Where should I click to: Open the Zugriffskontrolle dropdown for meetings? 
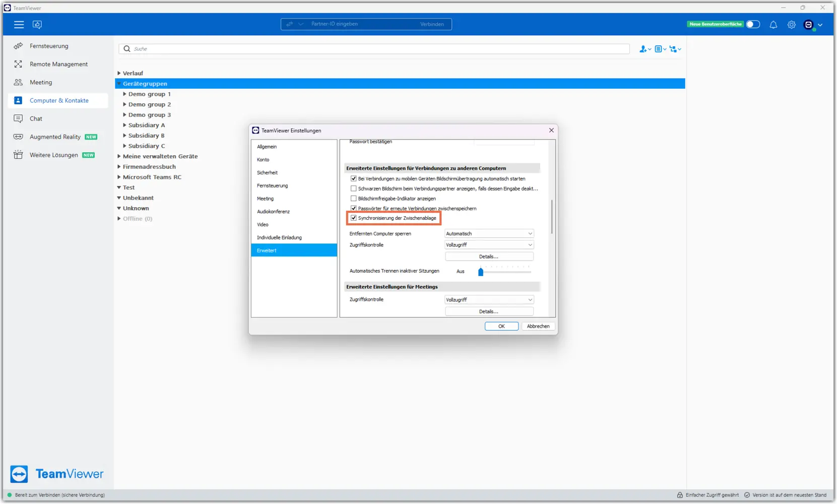489,300
